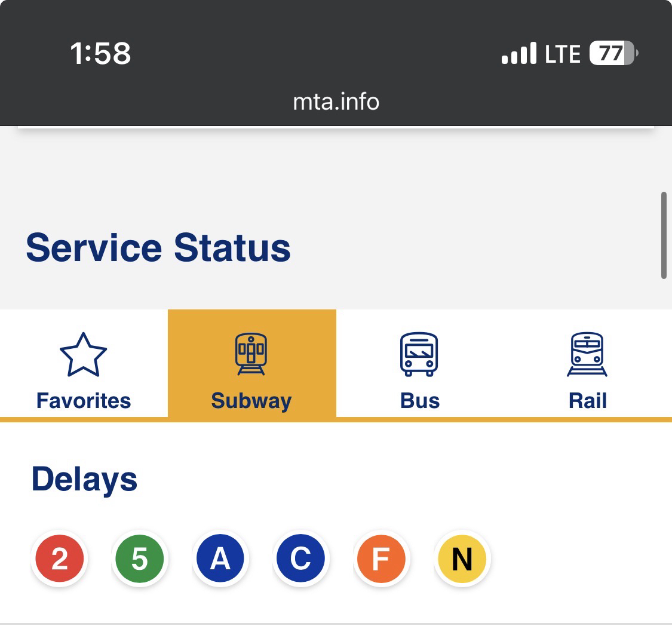The width and height of the screenshot is (672, 629).
Task: Switch to the Rail tab label
Action: click(x=588, y=400)
